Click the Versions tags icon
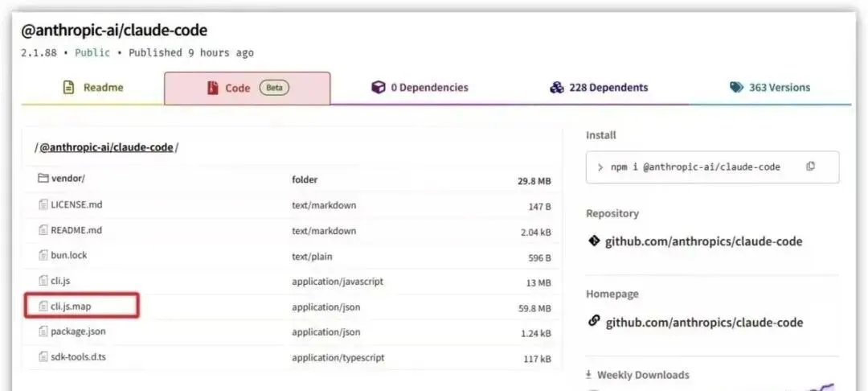 click(736, 88)
